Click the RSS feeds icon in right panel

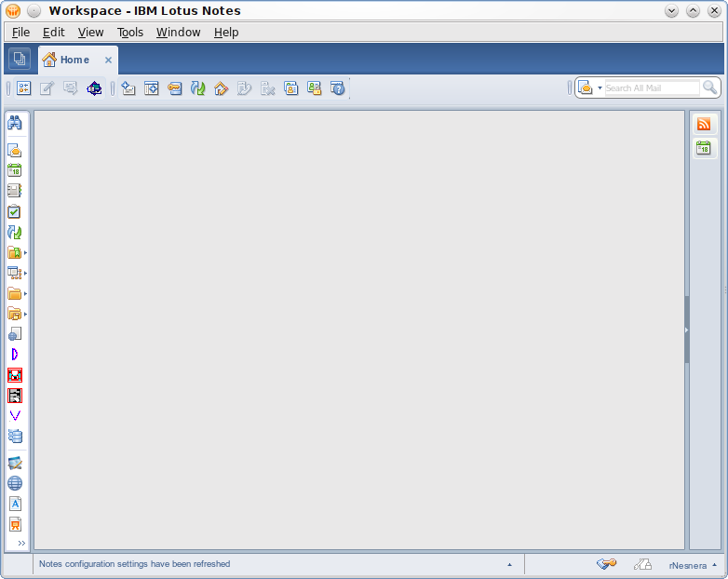click(x=704, y=125)
